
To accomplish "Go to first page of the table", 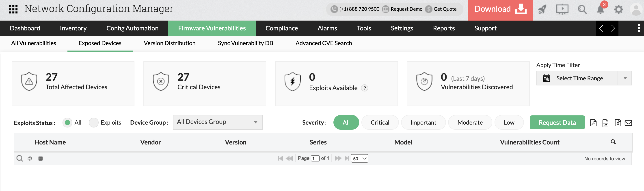I will click(x=280, y=158).
